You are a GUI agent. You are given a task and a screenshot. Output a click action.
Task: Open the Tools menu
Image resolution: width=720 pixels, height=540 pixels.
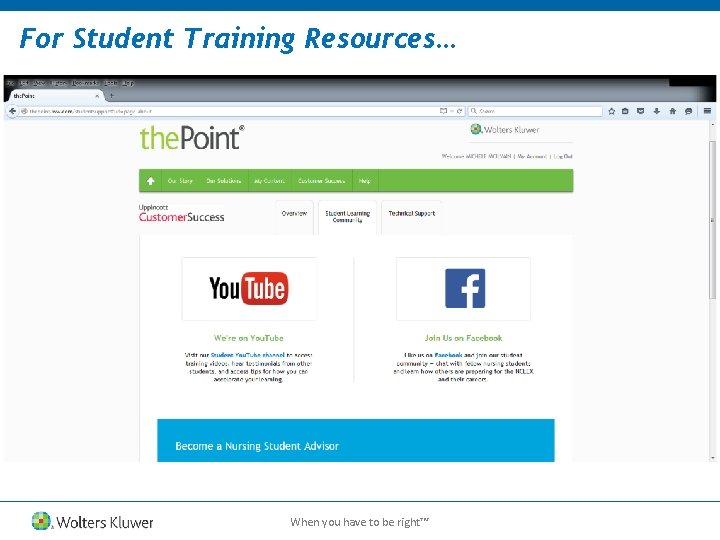coord(111,83)
